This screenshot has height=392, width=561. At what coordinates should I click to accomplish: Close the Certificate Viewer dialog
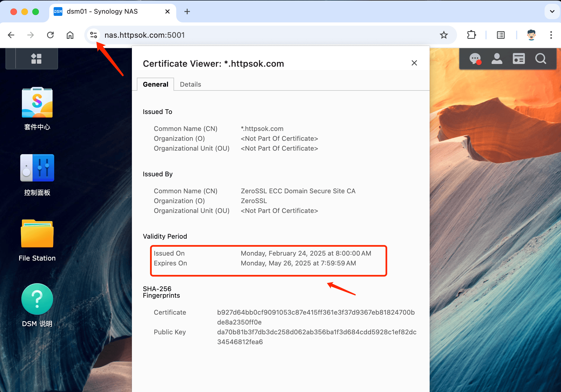click(x=414, y=63)
